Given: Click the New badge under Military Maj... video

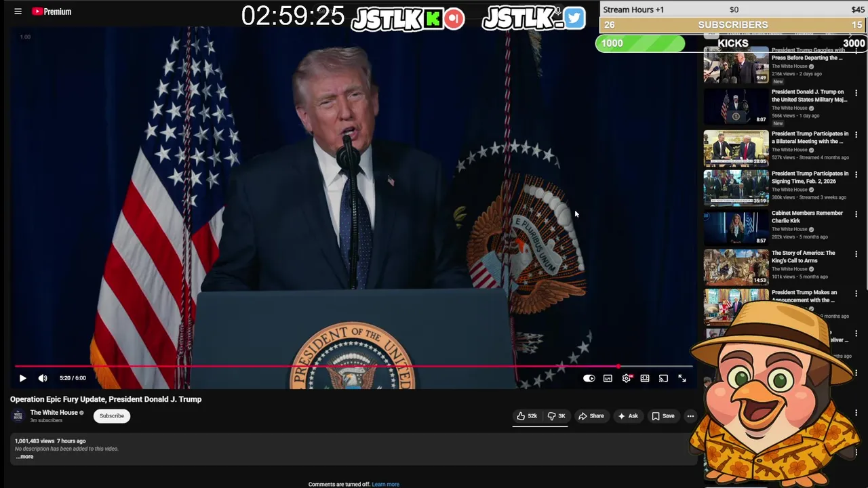Looking at the screenshot, I should [778, 123].
